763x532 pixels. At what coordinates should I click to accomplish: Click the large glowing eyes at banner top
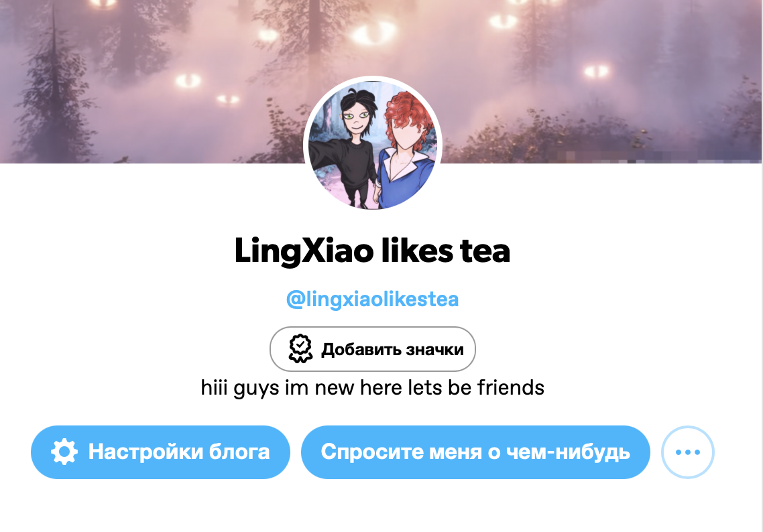tap(373, 33)
